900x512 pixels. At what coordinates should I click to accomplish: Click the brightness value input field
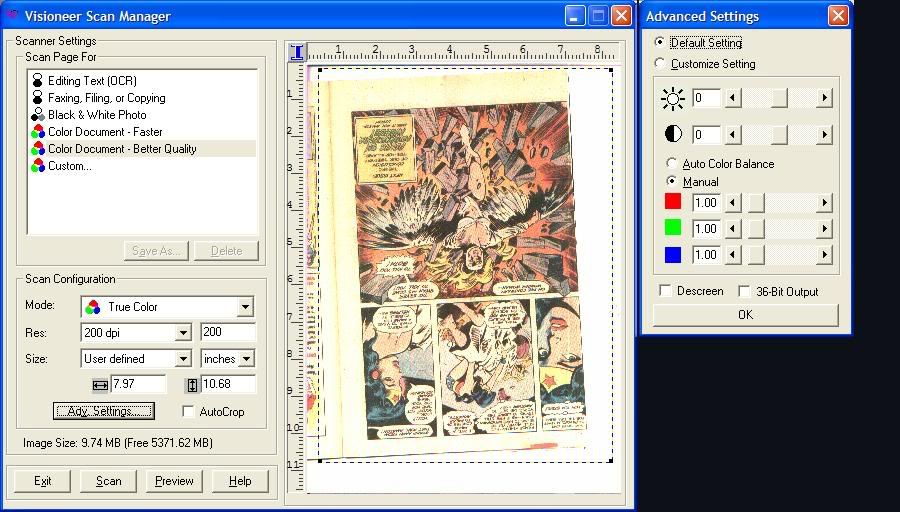pos(706,98)
